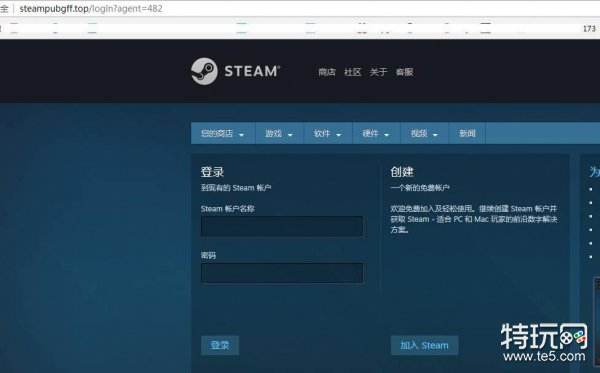The image size is (600, 373).
Task: Focus the Steam 帐户名称 input field
Action: (282, 226)
